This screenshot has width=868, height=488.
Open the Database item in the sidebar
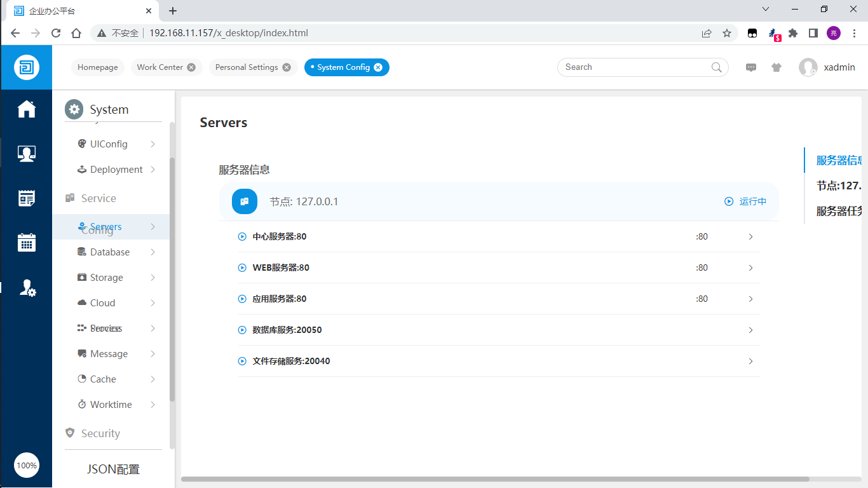111,252
